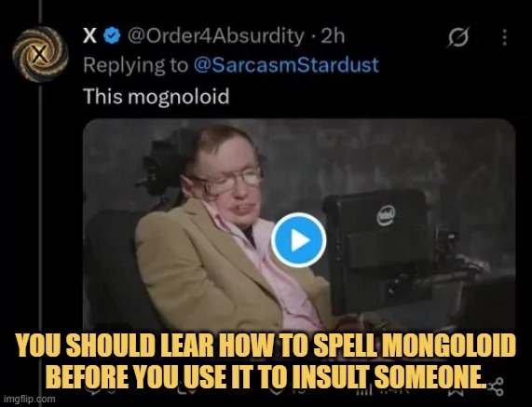Bookmark the post with the bookmark icon
532x407 pixels.
click(454, 390)
